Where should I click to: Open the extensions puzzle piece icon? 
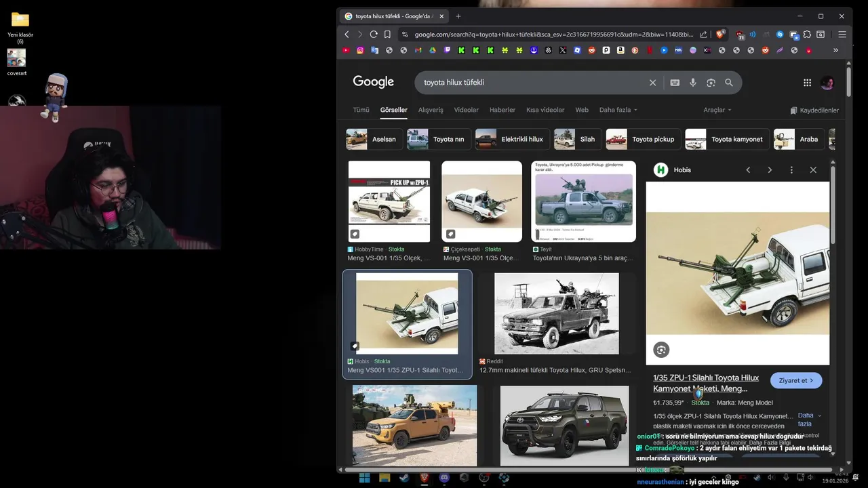tap(807, 35)
